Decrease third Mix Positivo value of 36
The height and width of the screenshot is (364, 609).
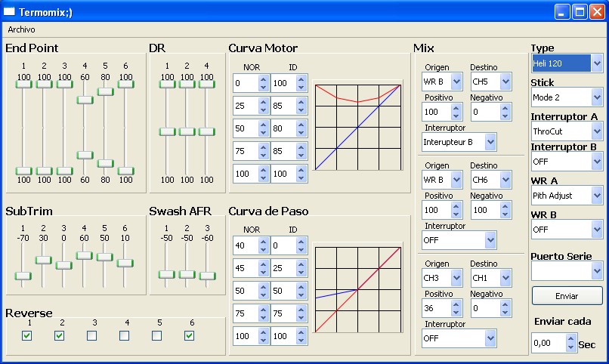(457, 312)
